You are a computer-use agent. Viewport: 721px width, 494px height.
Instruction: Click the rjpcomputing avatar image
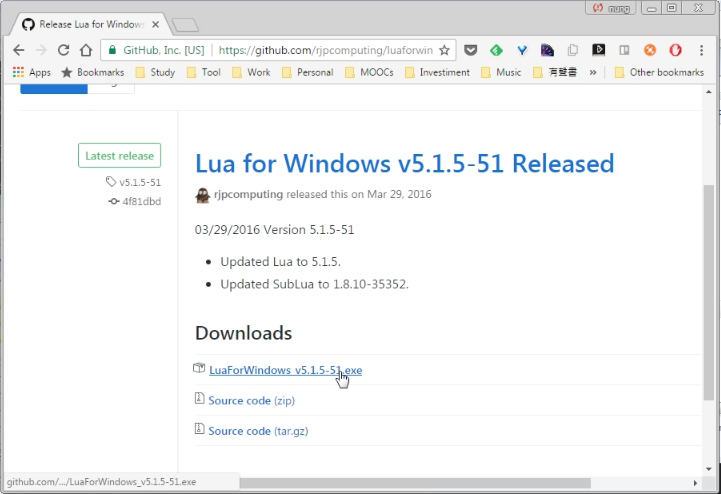(202, 195)
